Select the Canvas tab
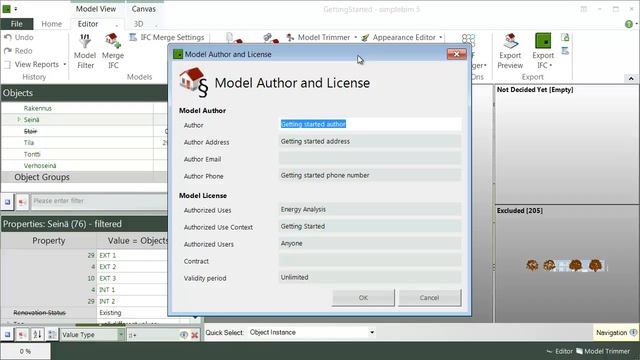 pos(144,9)
